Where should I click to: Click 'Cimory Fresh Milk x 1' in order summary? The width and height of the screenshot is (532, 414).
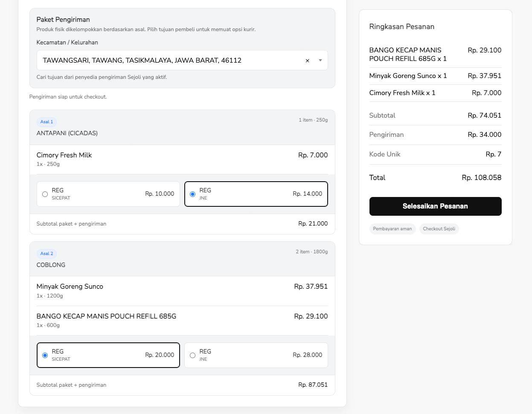402,93
